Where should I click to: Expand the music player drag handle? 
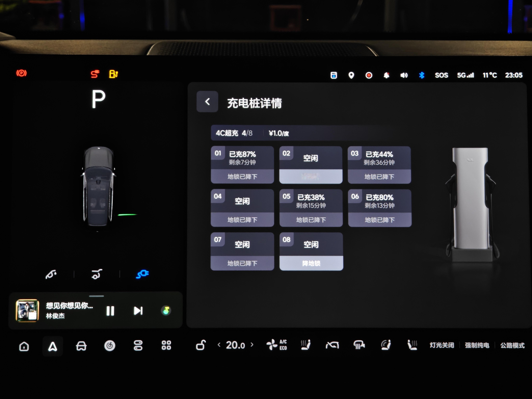click(x=96, y=296)
